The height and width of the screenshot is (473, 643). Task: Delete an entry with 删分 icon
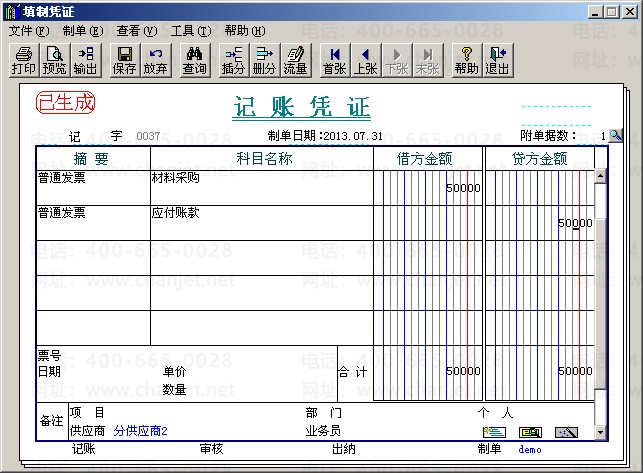pyautogui.click(x=264, y=61)
